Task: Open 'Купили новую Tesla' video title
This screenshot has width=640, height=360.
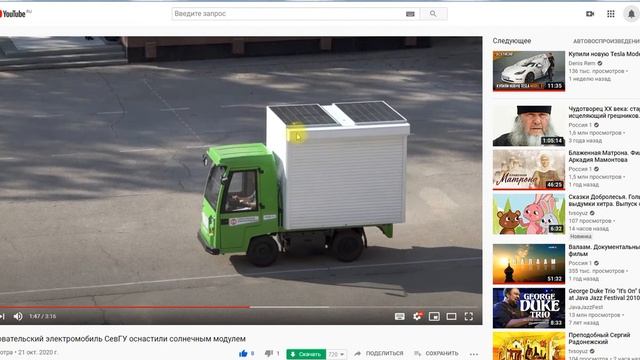Action: [604, 54]
